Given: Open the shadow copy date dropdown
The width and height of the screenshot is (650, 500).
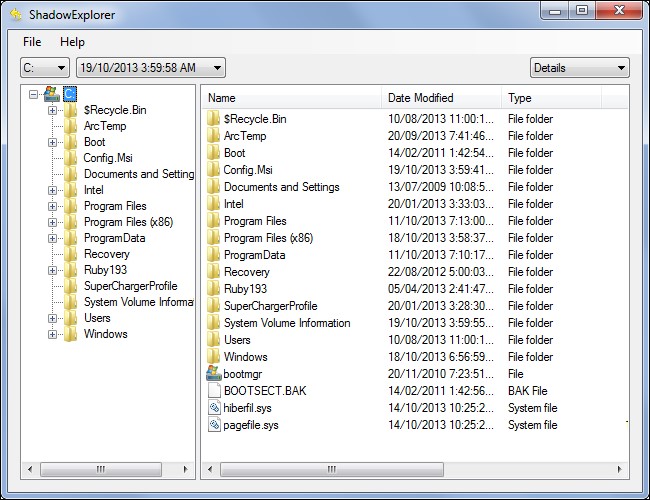Looking at the screenshot, I should pos(151,68).
